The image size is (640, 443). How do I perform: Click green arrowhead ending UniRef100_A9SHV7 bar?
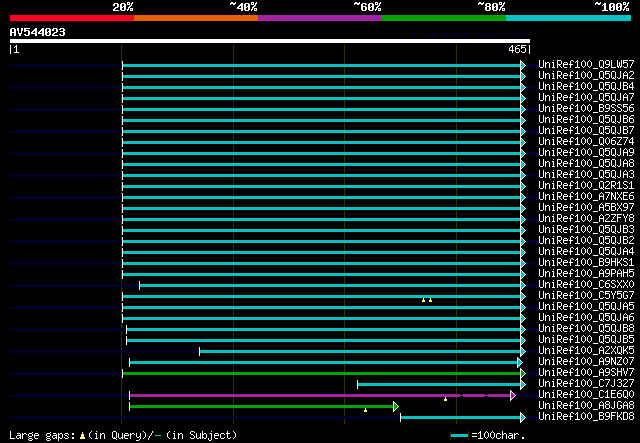[x=523, y=373]
